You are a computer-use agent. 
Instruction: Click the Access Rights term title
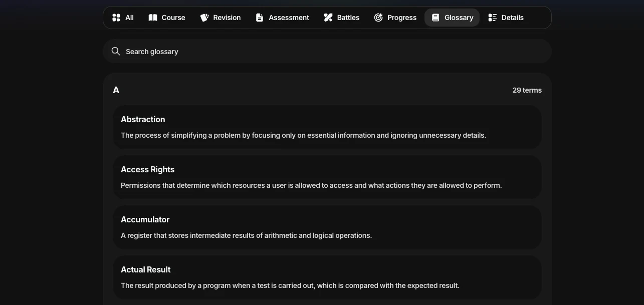[x=147, y=169]
